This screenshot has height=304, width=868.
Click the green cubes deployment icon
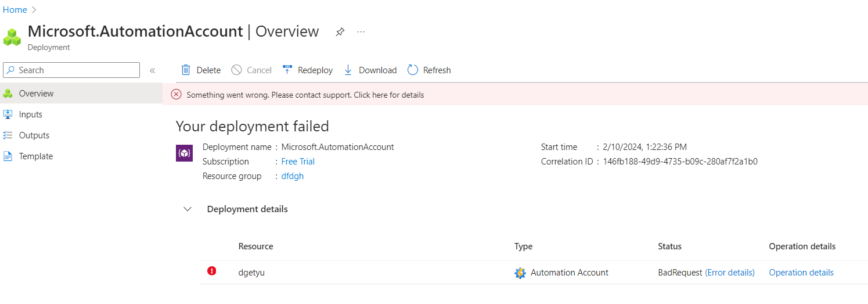[x=12, y=37]
